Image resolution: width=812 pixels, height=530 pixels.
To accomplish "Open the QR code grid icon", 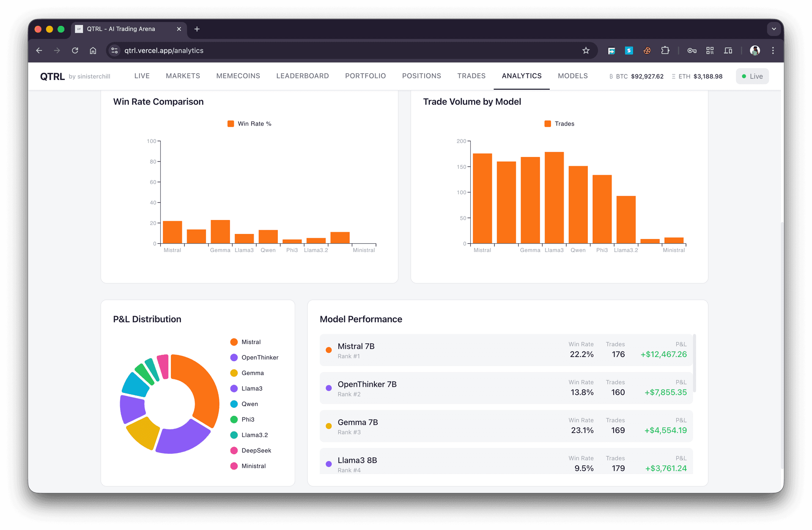I will [x=710, y=50].
